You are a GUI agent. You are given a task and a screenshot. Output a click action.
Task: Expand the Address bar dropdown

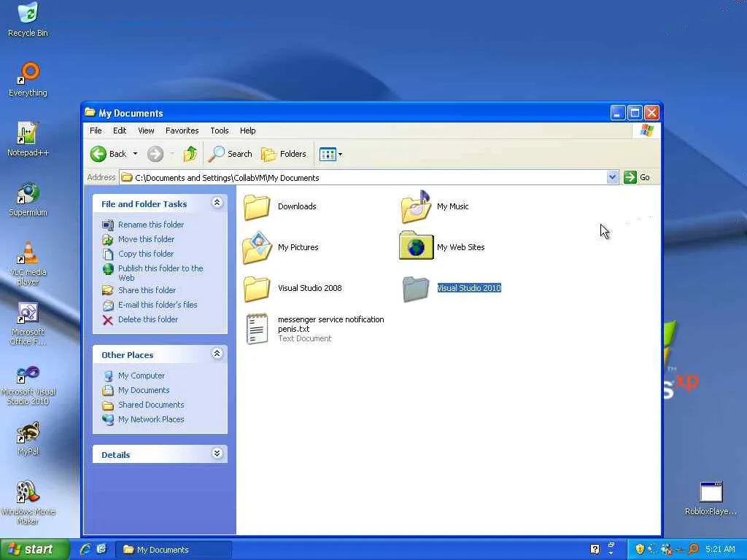click(x=612, y=178)
